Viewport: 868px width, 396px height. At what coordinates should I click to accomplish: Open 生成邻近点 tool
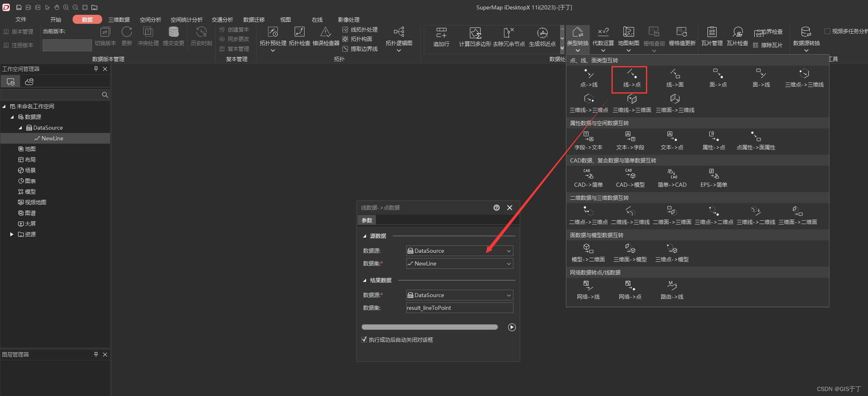[542, 37]
